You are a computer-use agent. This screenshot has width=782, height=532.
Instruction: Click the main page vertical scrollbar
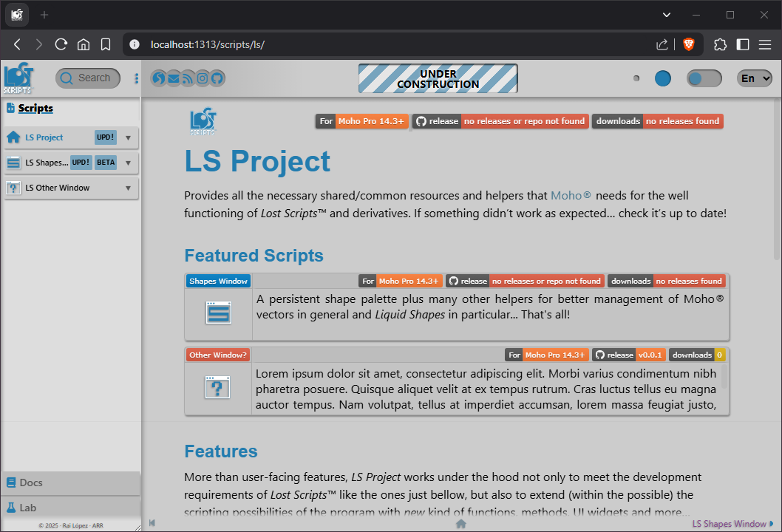coord(777,180)
